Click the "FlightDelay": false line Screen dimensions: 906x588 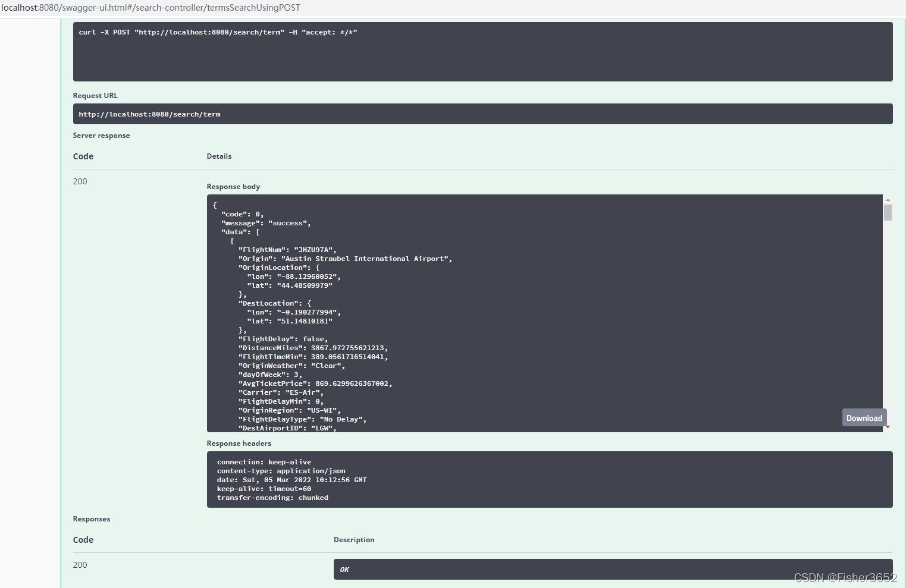[283, 339]
